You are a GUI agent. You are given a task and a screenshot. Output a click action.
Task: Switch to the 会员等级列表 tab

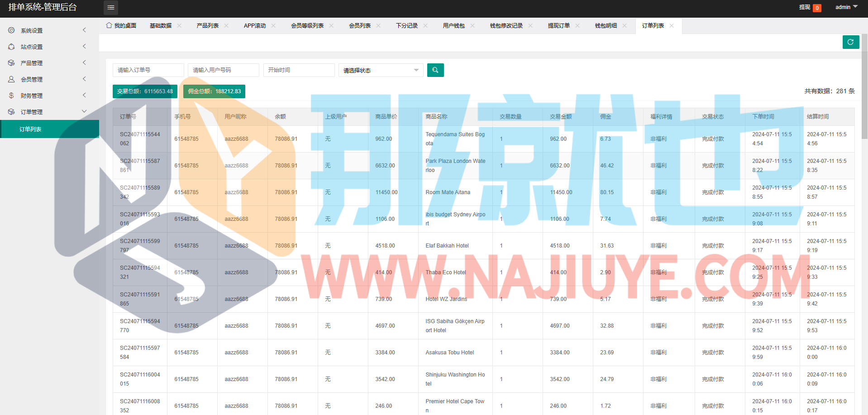click(x=307, y=26)
